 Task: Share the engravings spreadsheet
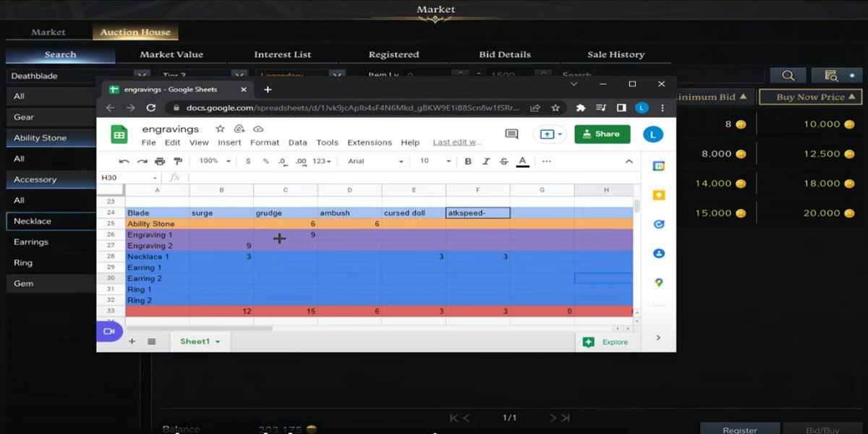point(602,134)
